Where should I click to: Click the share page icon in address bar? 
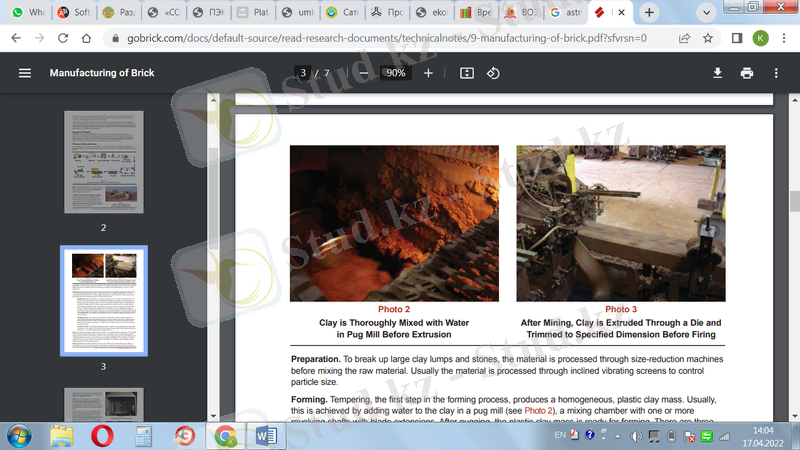tap(684, 38)
